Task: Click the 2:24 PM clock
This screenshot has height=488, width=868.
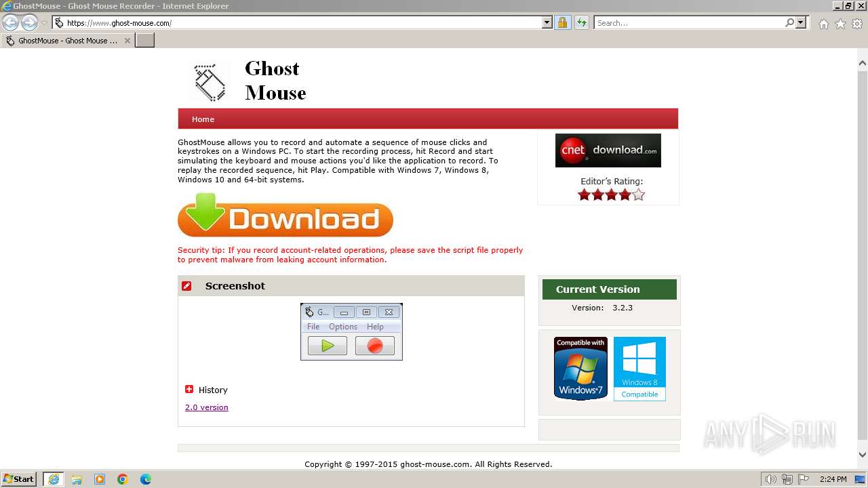Action: click(x=833, y=479)
